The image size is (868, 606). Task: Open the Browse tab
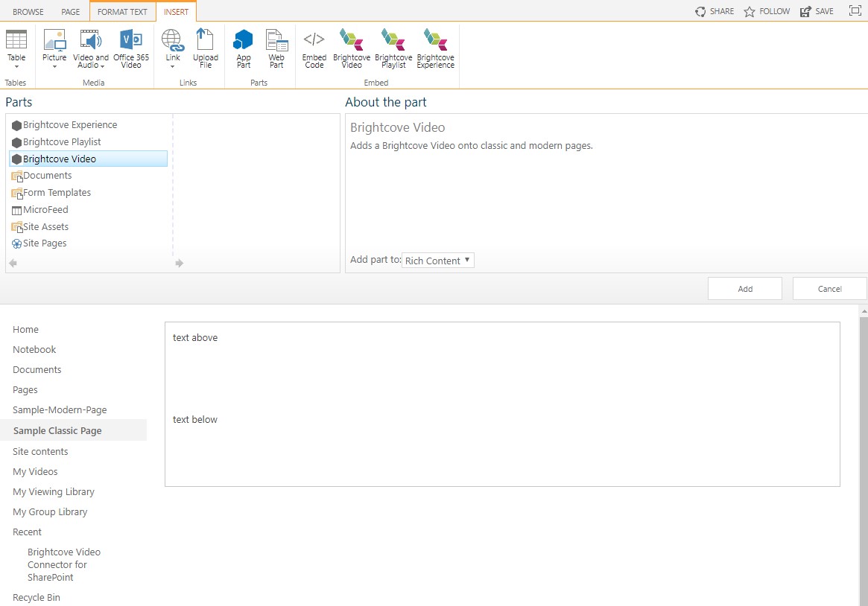(28, 11)
